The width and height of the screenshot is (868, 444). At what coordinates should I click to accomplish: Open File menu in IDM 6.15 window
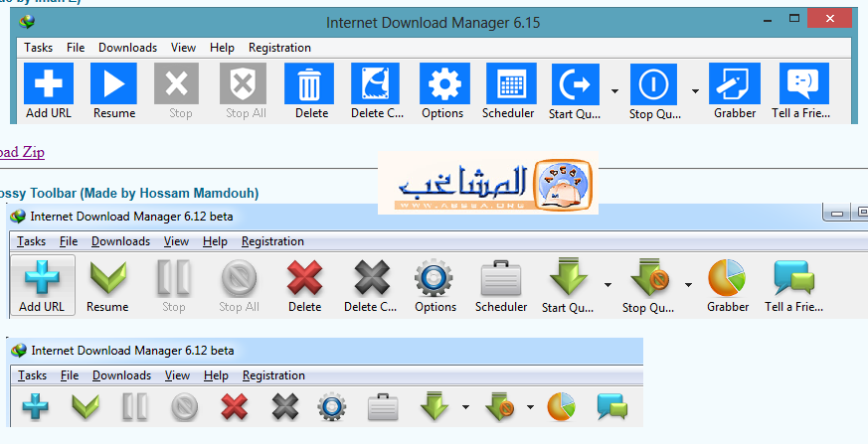coord(76,48)
